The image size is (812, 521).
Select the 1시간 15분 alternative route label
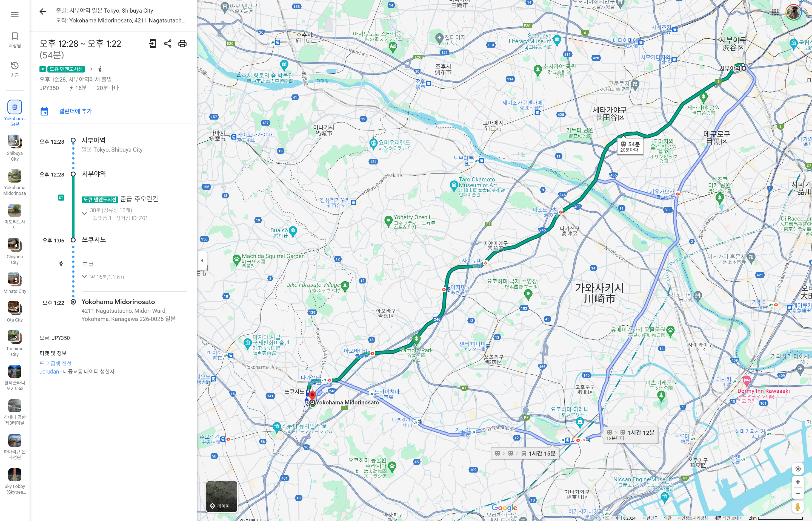pyautogui.click(x=525, y=453)
